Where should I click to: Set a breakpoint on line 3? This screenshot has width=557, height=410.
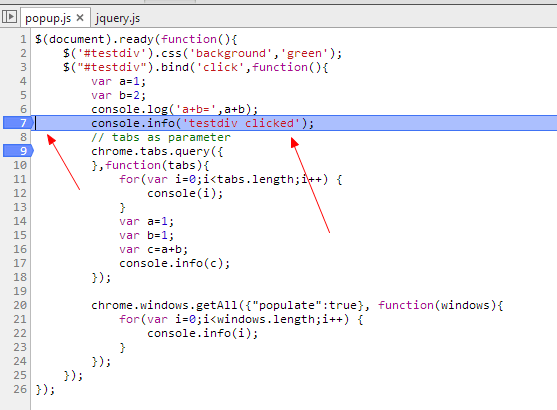point(23,67)
